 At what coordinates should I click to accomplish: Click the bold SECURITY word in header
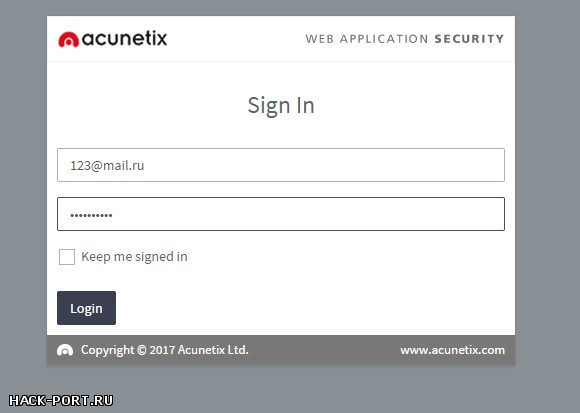coord(469,39)
